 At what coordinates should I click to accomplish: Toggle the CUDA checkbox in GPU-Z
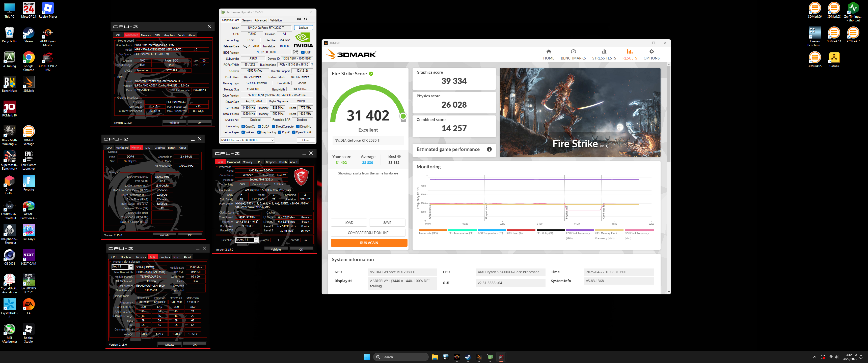259,127
